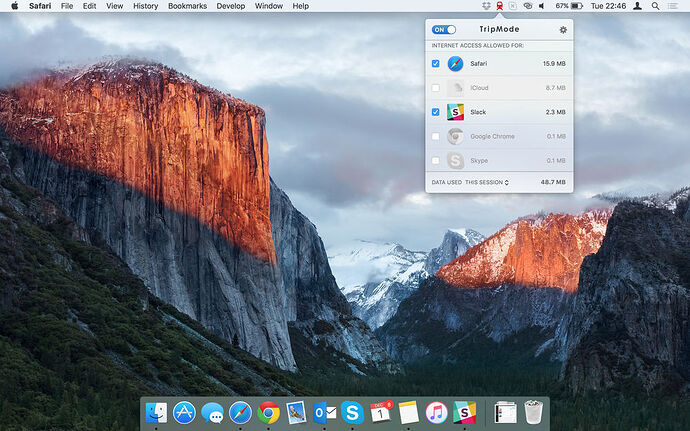Launch Skype from the Dock

coord(352,411)
